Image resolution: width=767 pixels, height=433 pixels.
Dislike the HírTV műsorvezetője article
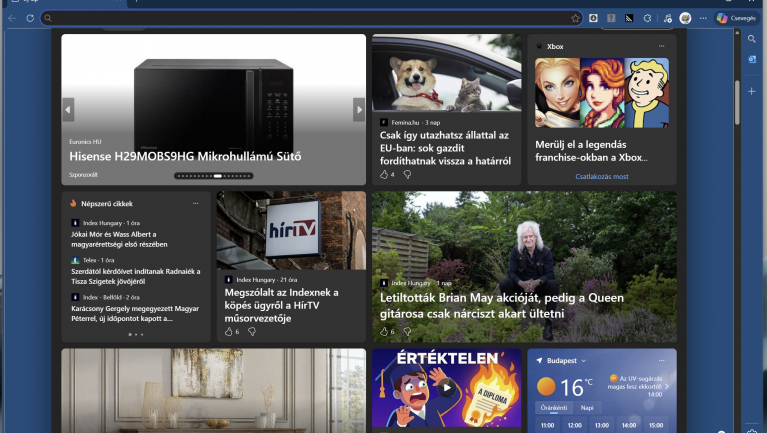coord(252,332)
